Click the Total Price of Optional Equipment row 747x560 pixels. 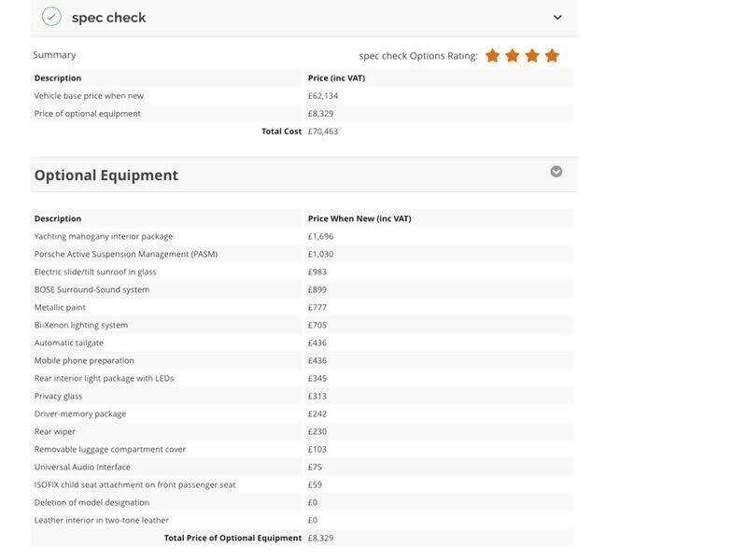[x=303, y=539]
